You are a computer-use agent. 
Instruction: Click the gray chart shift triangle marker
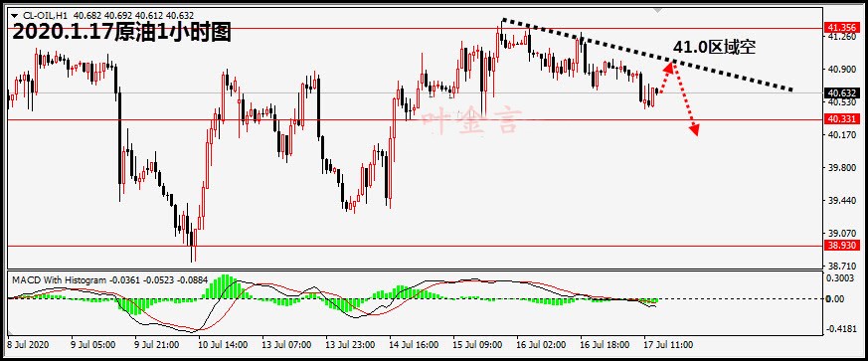click(656, 11)
